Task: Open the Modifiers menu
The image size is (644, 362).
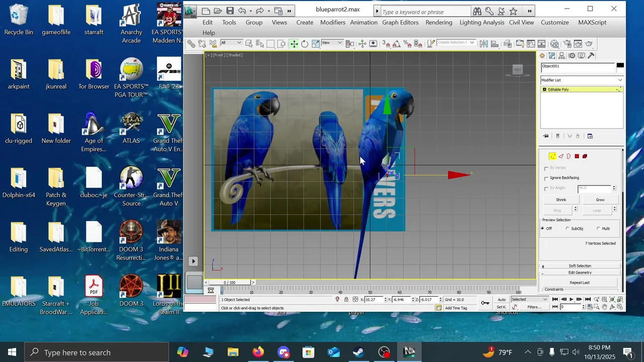Action: 333,23
